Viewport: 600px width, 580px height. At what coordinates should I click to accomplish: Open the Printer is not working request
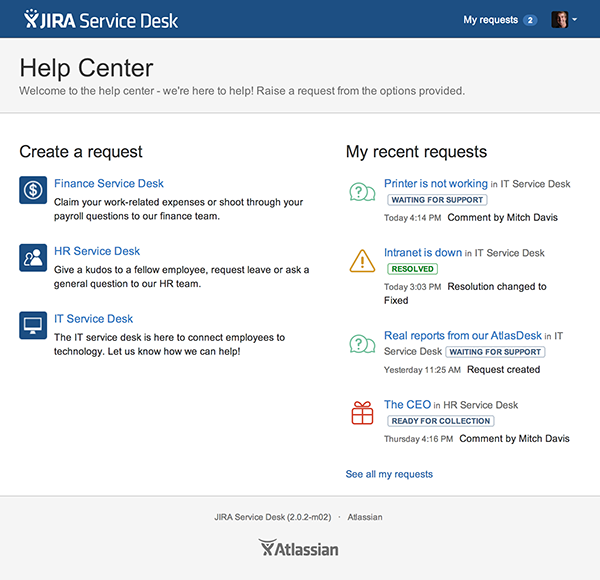[436, 184]
